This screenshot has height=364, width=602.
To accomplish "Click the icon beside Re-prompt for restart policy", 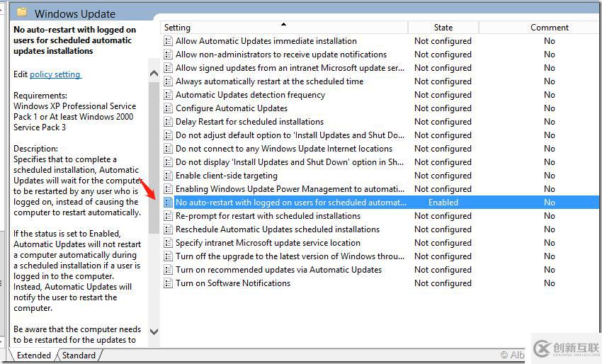I will coord(168,216).
